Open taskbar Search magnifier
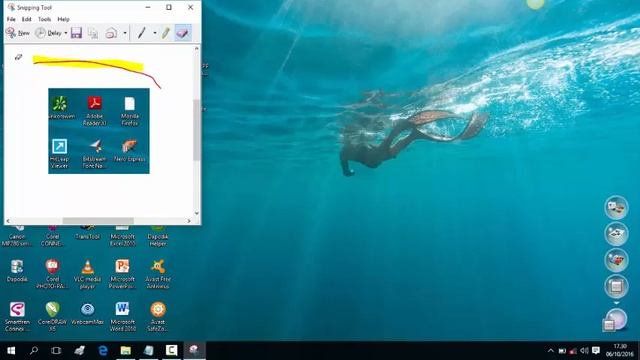The image size is (640, 360). pos(34,351)
